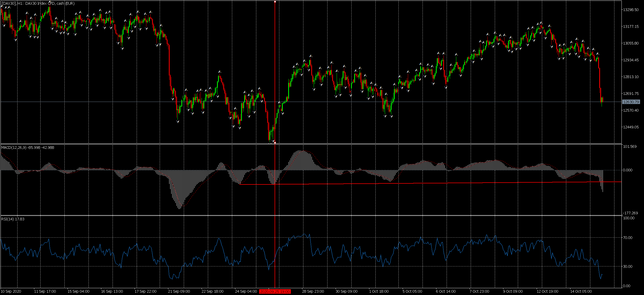The image size is (644, 295).
Task: Click the 16 Sep 13:00 time label
Action: (x=112, y=291)
